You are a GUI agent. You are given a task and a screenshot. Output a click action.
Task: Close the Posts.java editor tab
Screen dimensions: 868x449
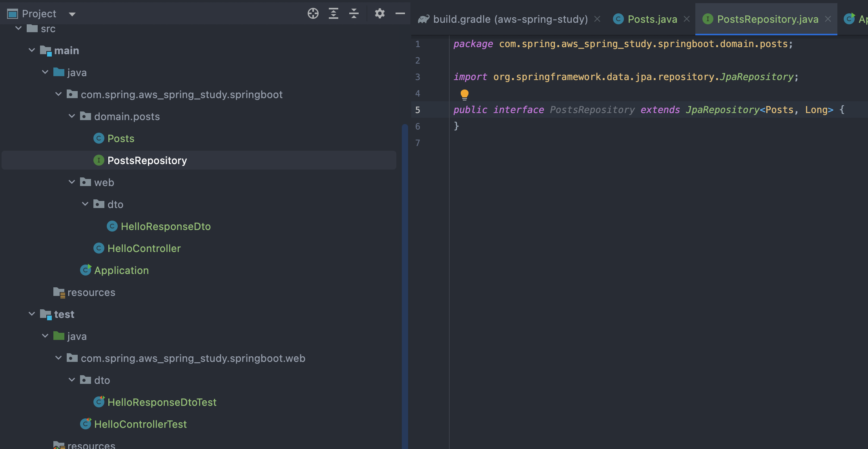click(687, 19)
